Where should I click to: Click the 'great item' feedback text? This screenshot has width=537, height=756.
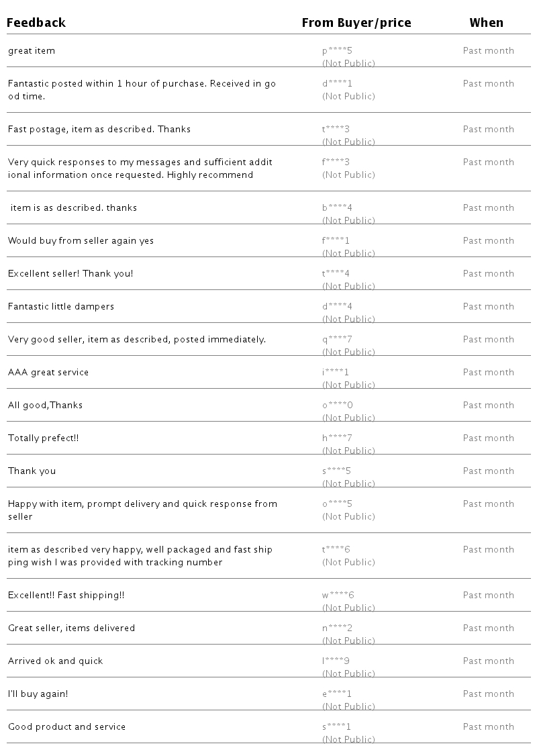tap(32, 51)
